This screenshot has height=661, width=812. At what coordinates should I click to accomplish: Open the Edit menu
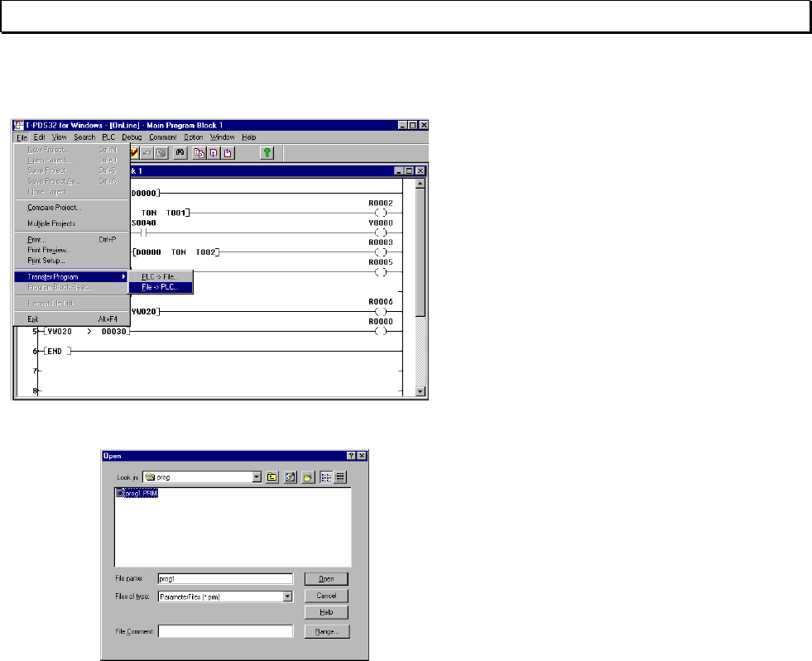(x=40, y=137)
